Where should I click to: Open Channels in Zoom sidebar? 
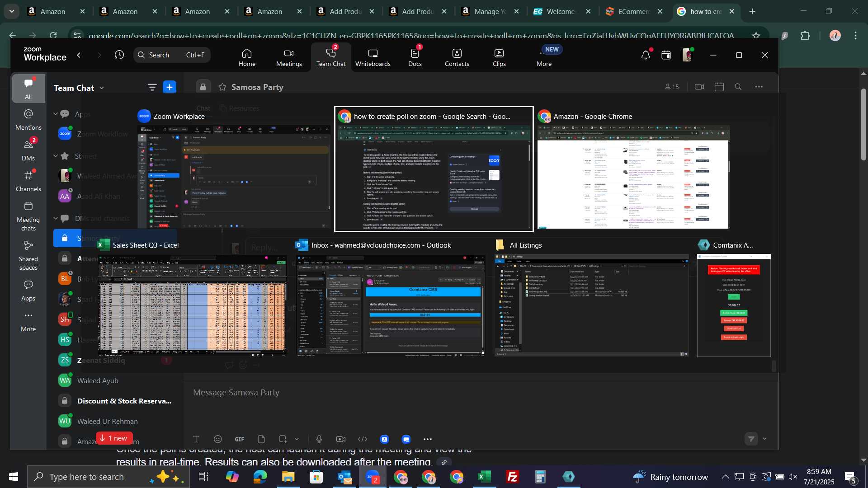click(x=28, y=181)
